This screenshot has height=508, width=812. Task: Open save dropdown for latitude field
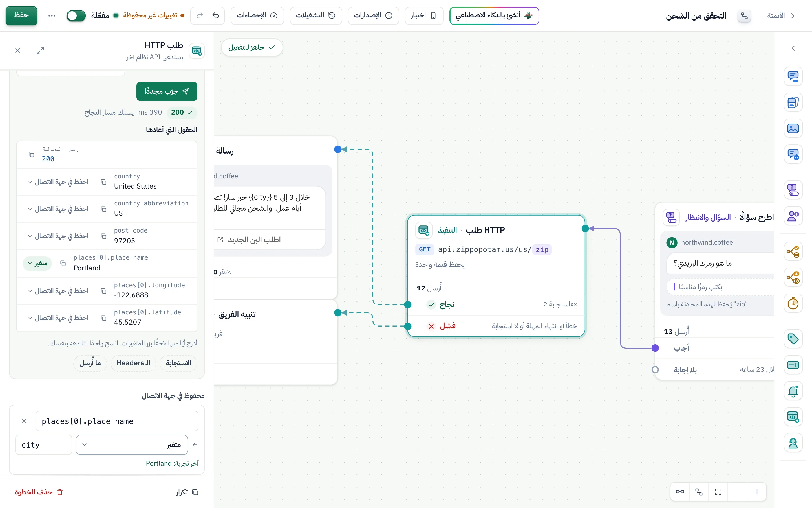(x=58, y=318)
